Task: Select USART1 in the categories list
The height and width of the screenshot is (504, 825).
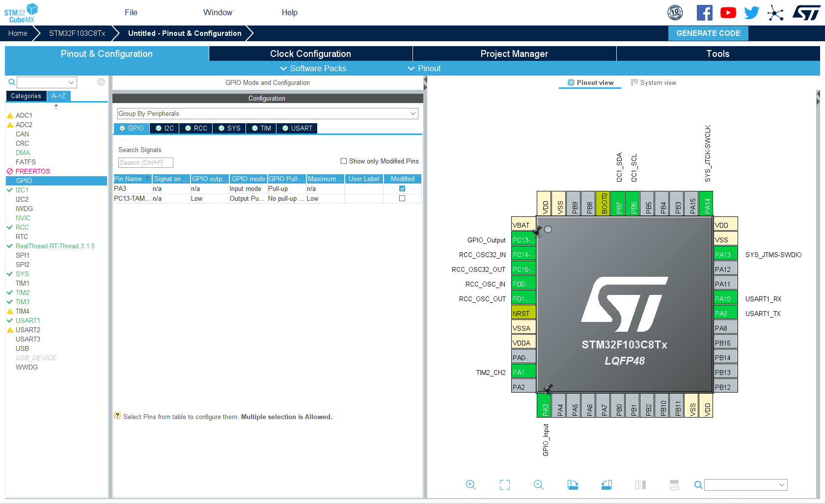Action: 27,320
